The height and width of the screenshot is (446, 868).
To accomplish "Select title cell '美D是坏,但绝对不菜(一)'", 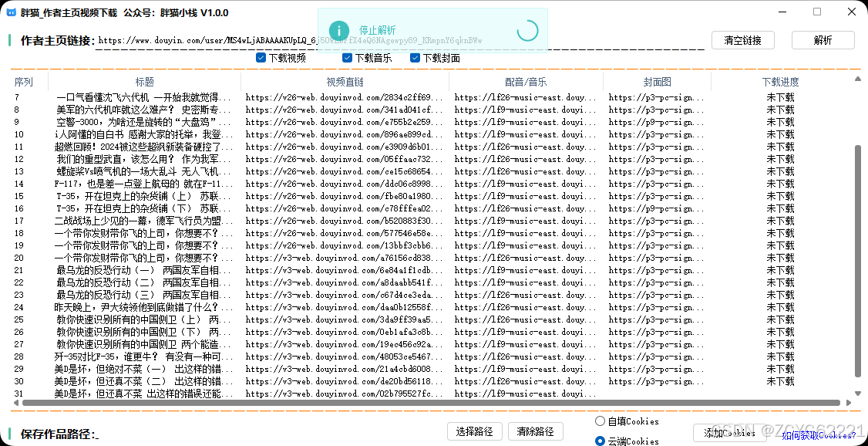I will [144, 369].
